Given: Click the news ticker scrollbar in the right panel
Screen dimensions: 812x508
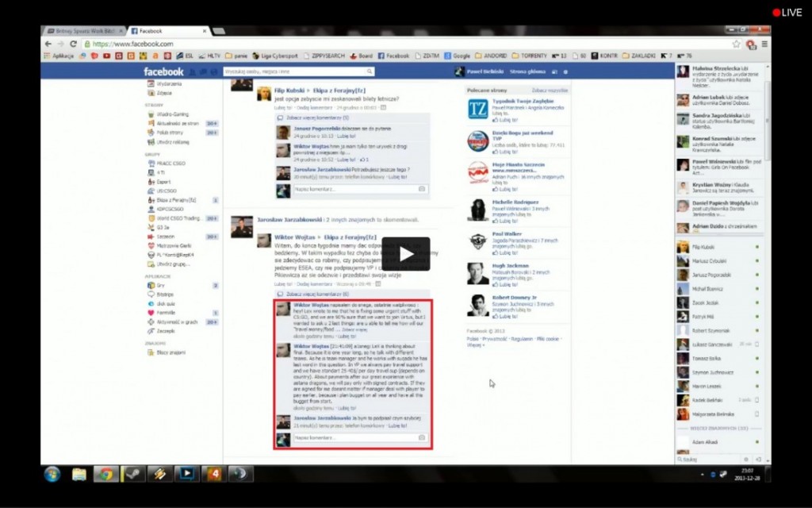Looking at the screenshot, I should click(x=767, y=119).
